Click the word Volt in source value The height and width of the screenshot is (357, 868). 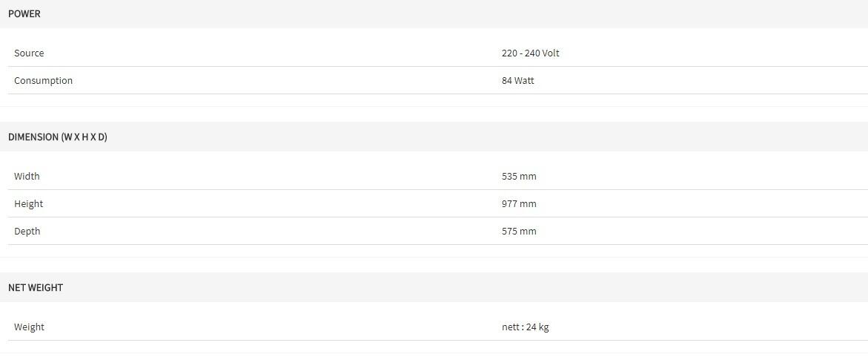[x=550, y=53]
